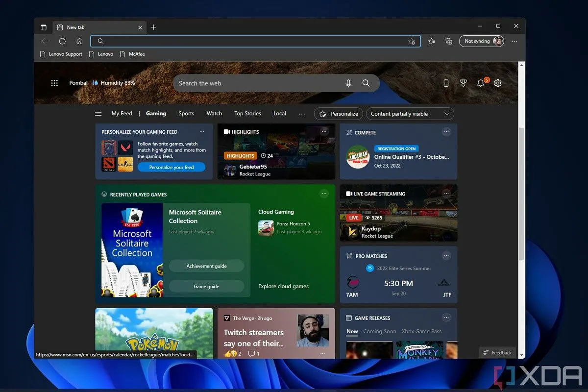Click the browser address bar
Image resolution: width=588 pixels, height=392 pixels.
[x=255, y=41]
